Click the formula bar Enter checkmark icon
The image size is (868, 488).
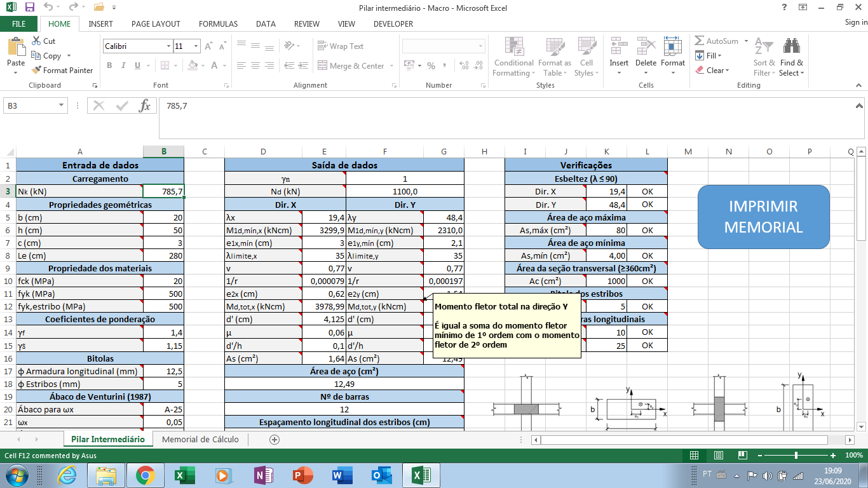click(x=122, y=106)
